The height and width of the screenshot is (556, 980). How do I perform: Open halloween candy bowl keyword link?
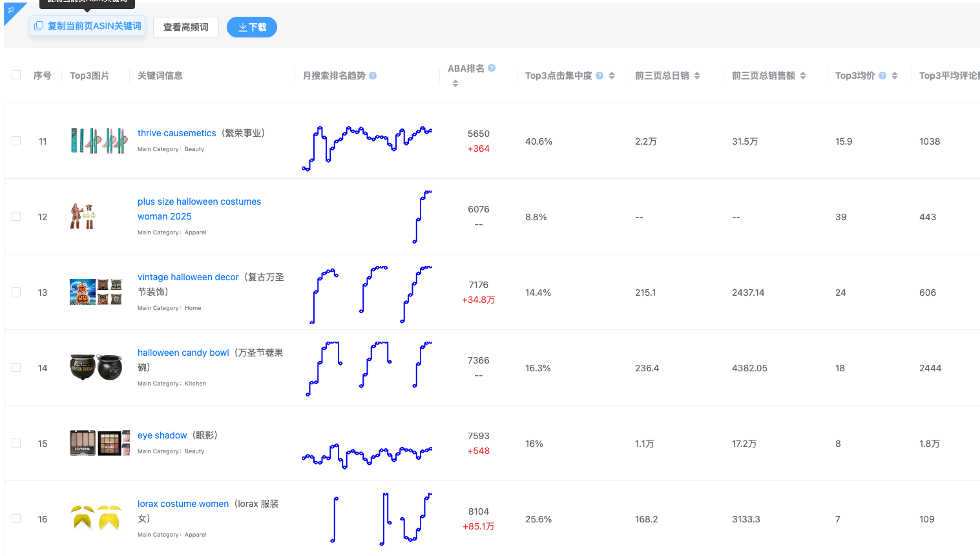tap(183, 353)
